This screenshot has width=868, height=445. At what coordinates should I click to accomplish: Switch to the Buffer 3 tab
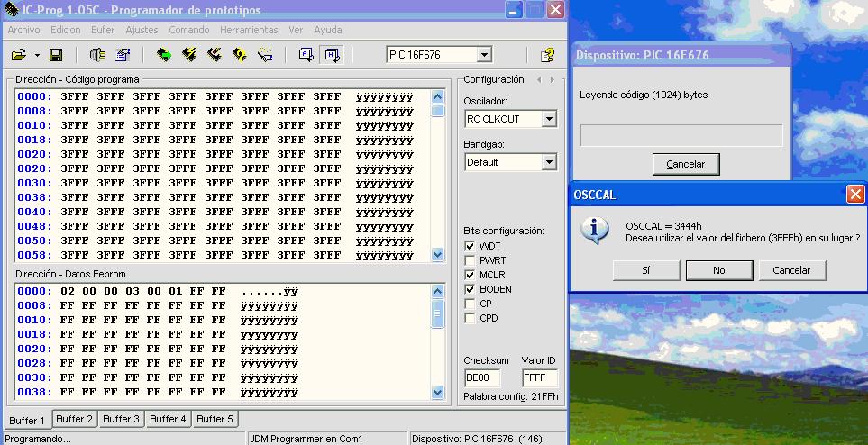120,419
